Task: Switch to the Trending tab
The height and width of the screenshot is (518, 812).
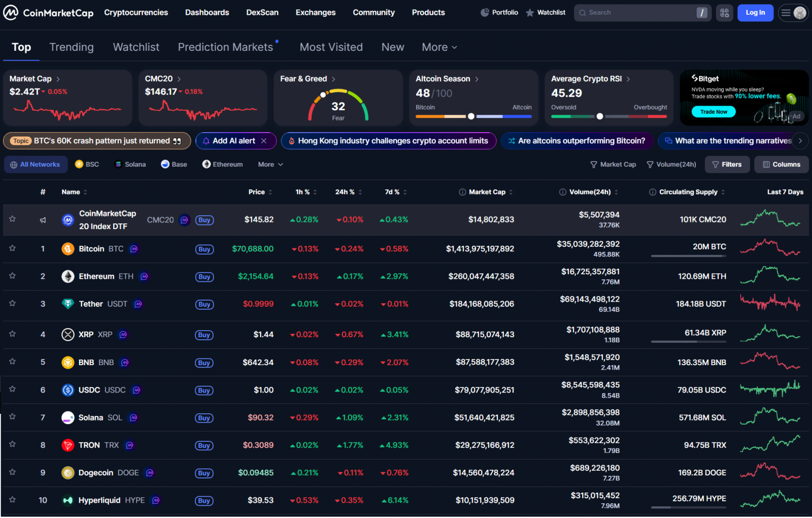Action: point(72,47)
